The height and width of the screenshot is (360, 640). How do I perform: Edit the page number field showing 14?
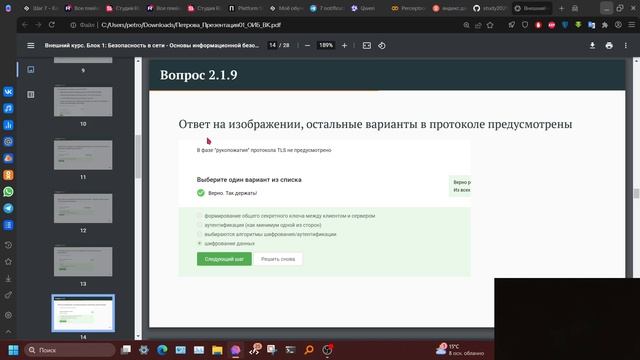[x=272, y=45]
